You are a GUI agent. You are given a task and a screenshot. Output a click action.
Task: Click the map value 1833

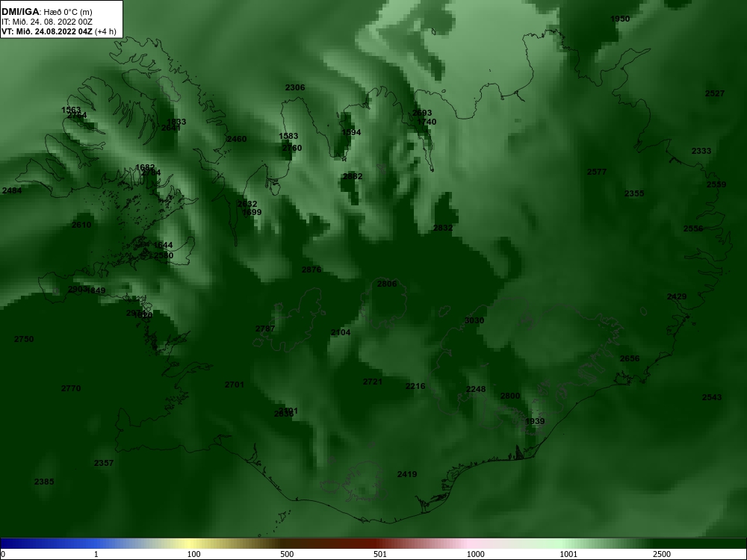point(176,122)
